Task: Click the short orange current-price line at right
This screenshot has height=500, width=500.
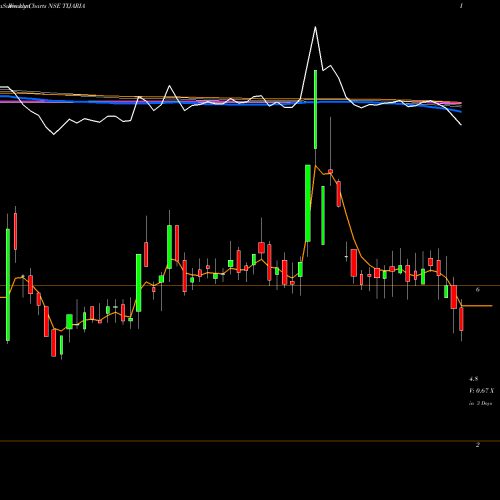Action: [x=477, y=306]
